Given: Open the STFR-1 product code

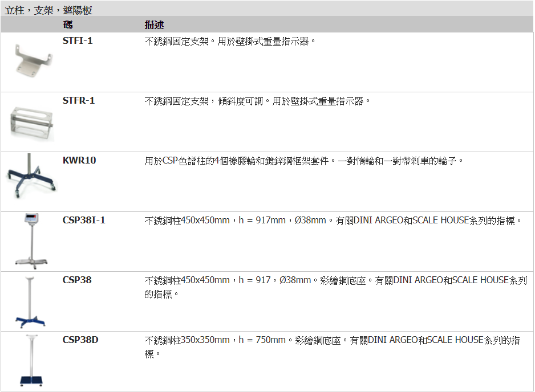Looking at the screenshot, I should point(79,101).
